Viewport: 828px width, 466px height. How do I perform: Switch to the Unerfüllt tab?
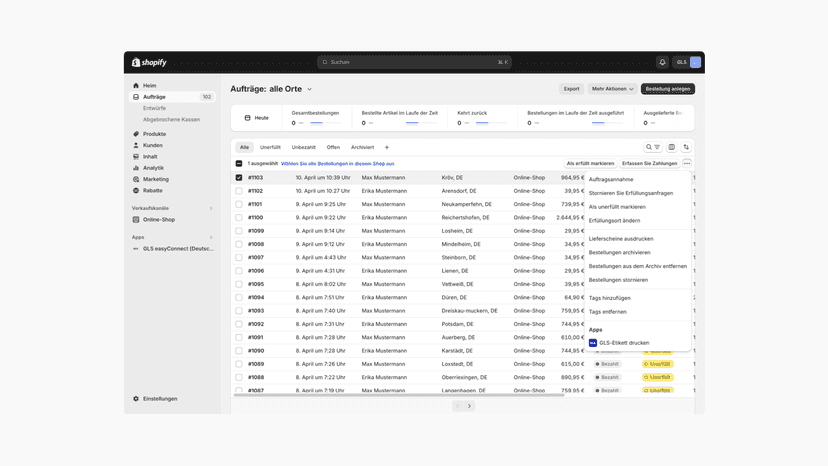[x=270, y=147]
